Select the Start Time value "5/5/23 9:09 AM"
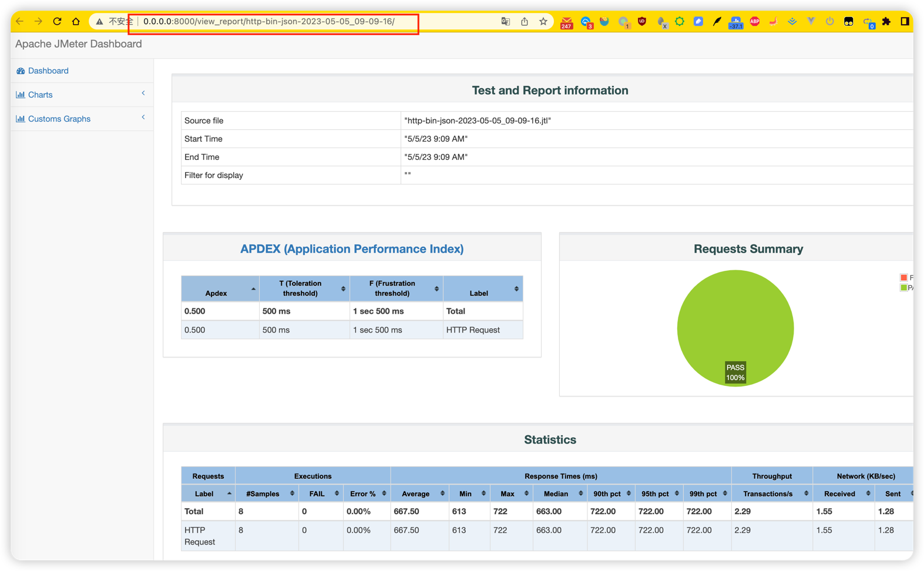The width and height of the screenshot is (924, 571). point(436,139)
